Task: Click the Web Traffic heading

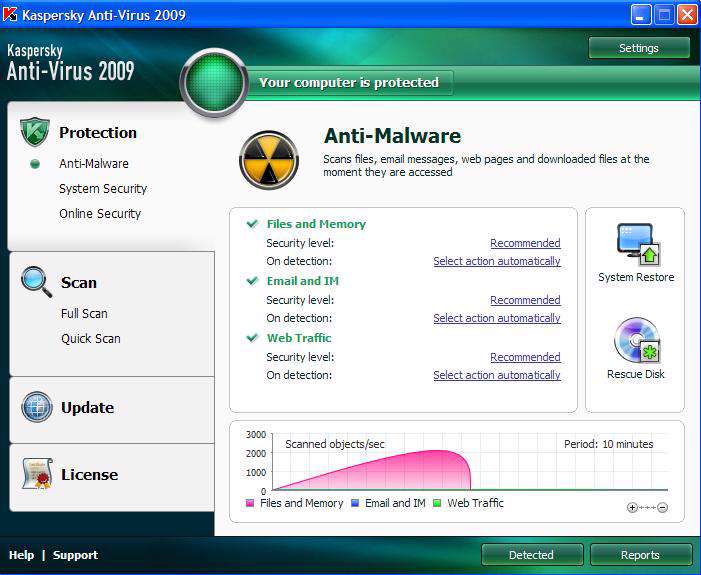Action: [299, 338]
